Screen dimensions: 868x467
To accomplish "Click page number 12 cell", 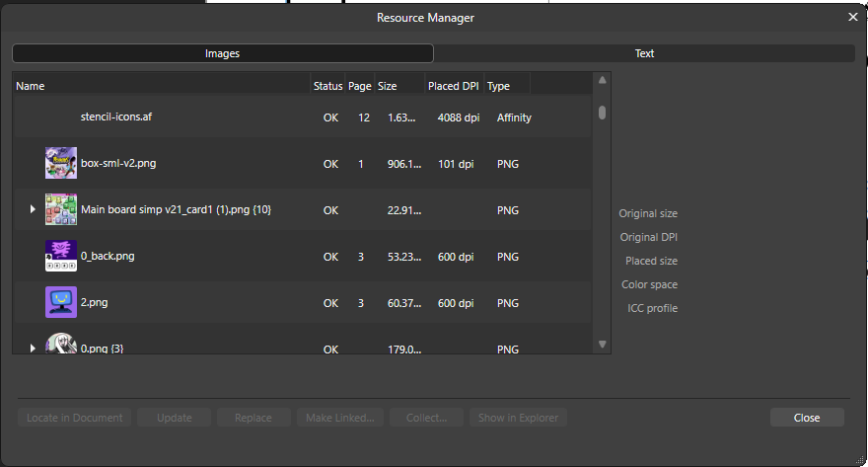I will tap(364, 117).
